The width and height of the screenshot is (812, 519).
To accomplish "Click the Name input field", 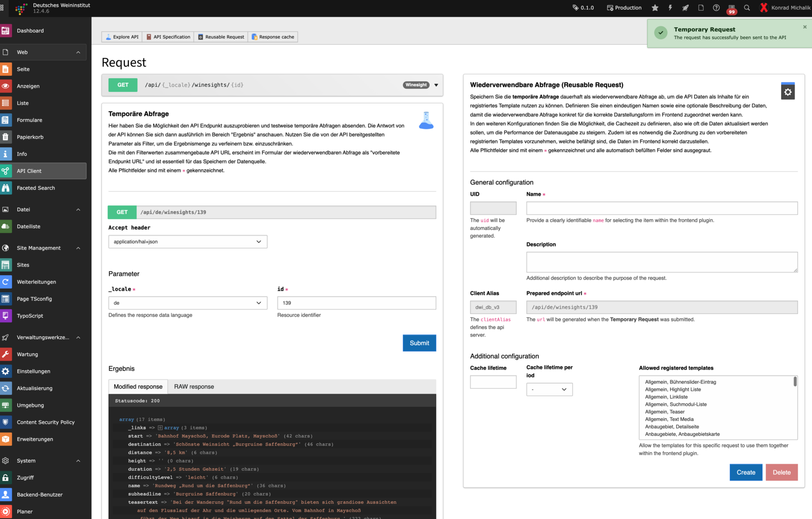I will (661, 208).
